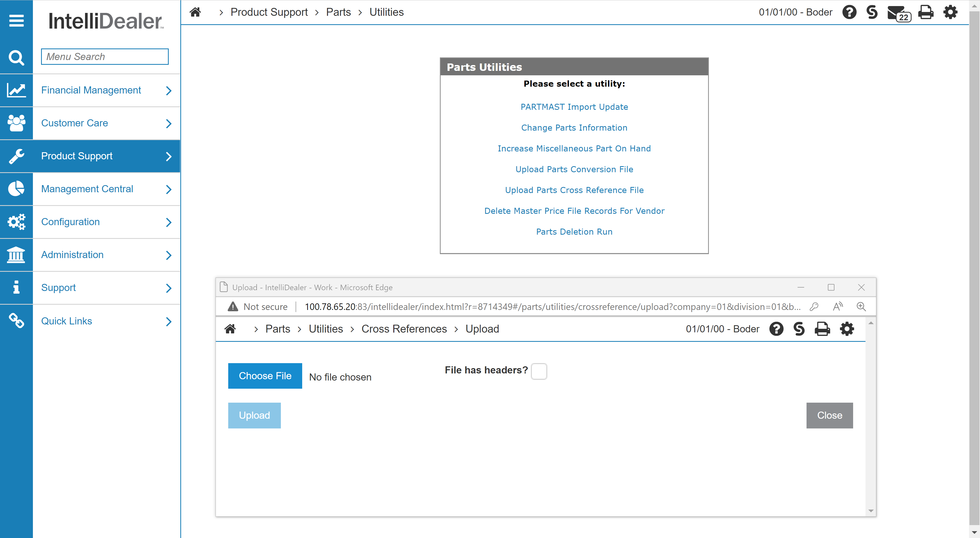Click the Product Support wrench icon

coord(16,156)
